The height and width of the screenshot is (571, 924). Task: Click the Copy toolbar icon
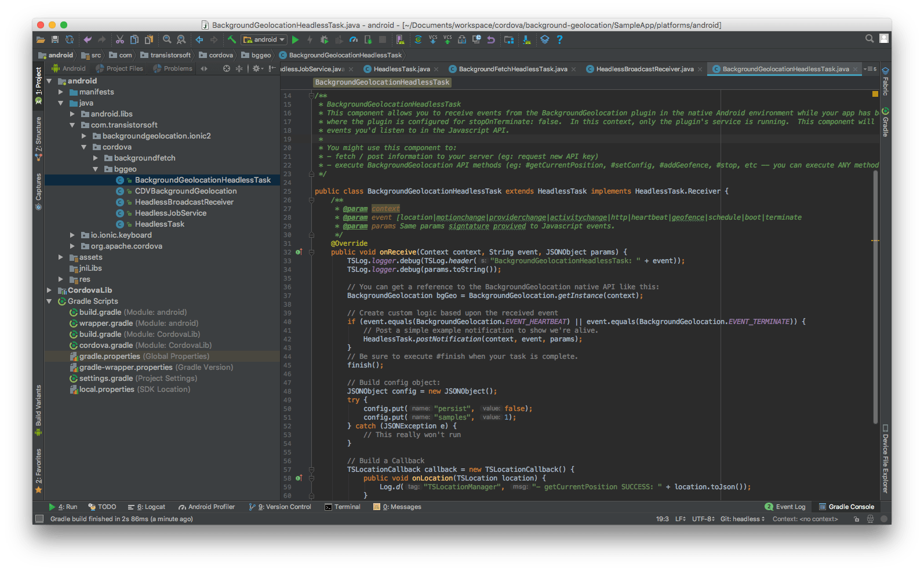134,39
